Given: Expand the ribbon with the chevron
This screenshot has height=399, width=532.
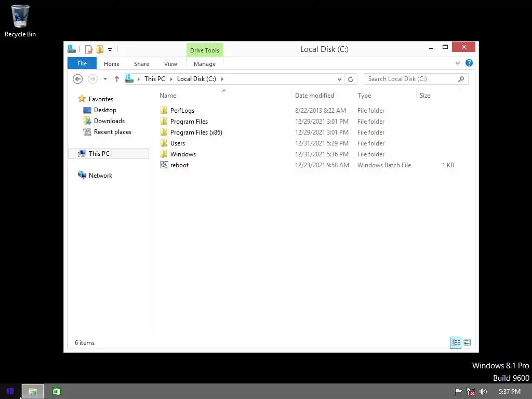Looking at the screenshot, I should coord(458,63).
